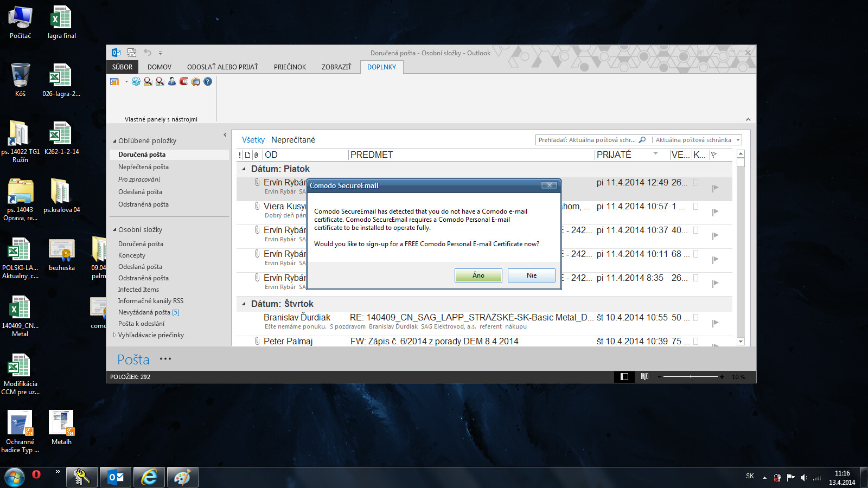This screenshot has width=868, height=488.
Task: Click the Undo arrow in the title bar
Action: coord(148,53)
